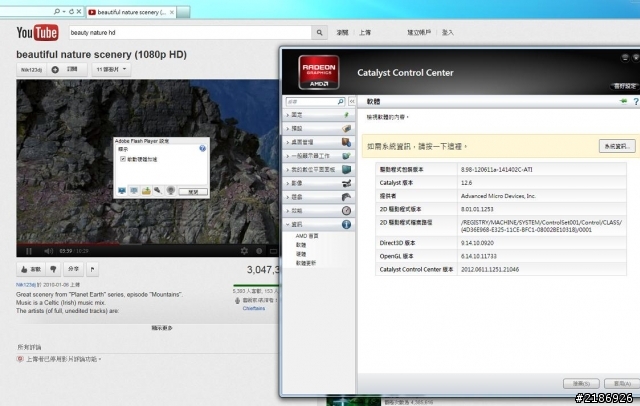Viewport: 640px width, 406px height.
Task: Open the Chieftains artist link
Action: point(254,308)
